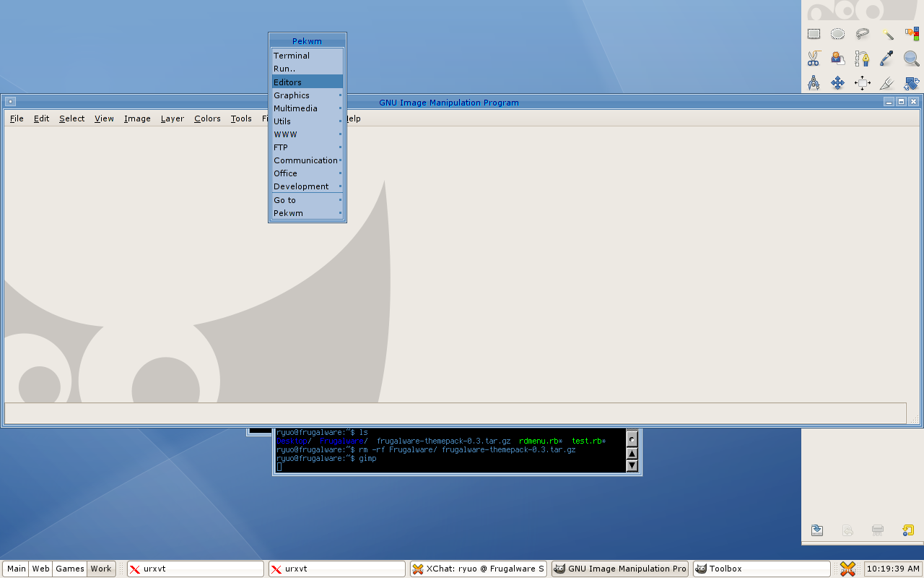The width and height of the screenshot is (924, 578).
Task: Click the terminal scrollbar down arrow
Action: pyautogui.click(x=632, y=465)
